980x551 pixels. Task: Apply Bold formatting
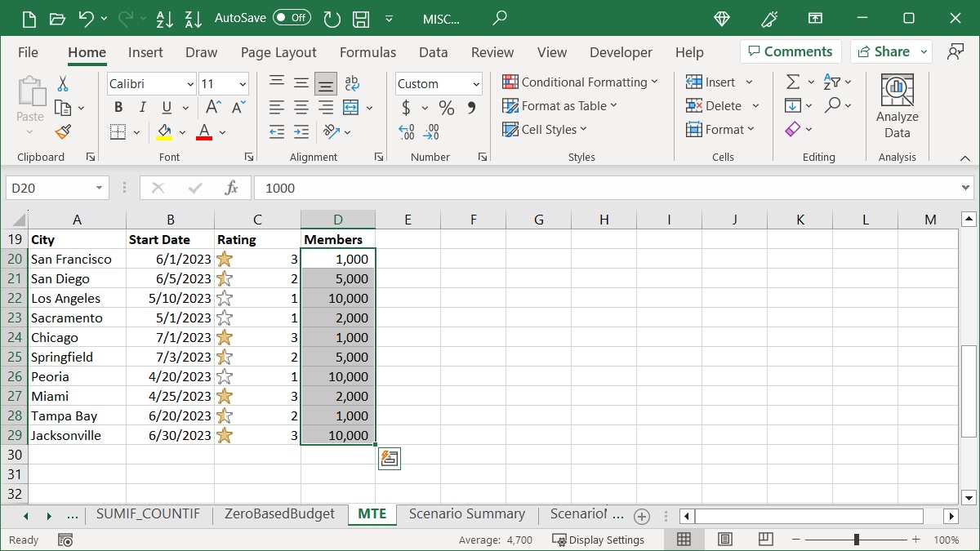pyautogui.click(x=118, y=107)
